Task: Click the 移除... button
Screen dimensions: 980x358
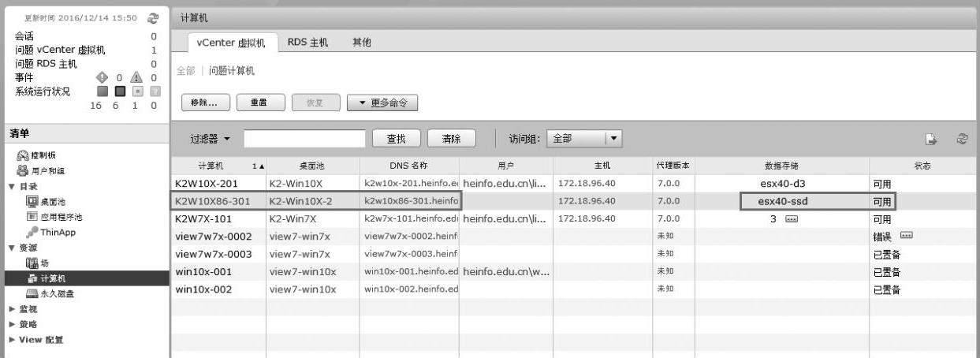Action: click(x=205, y=103)
